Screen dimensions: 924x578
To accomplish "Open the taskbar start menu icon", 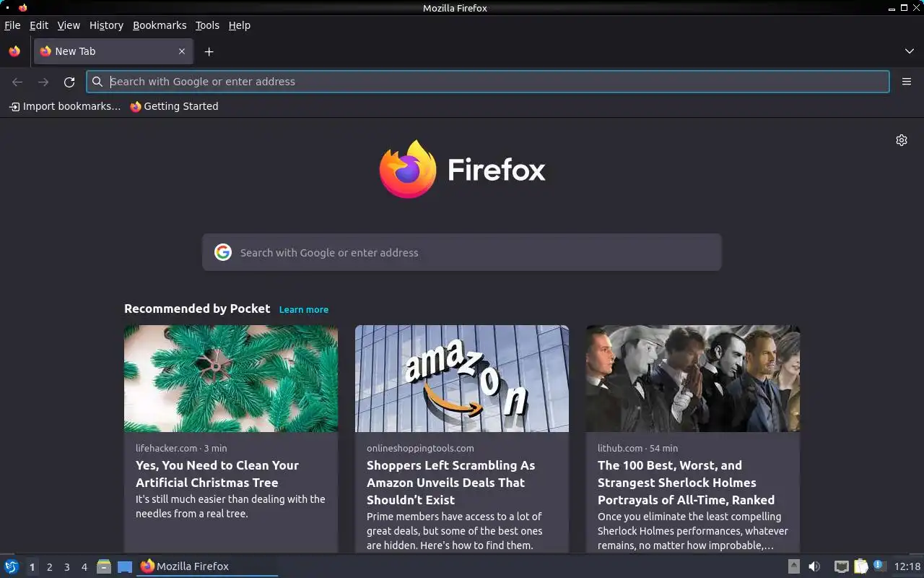I will (12, 566).
